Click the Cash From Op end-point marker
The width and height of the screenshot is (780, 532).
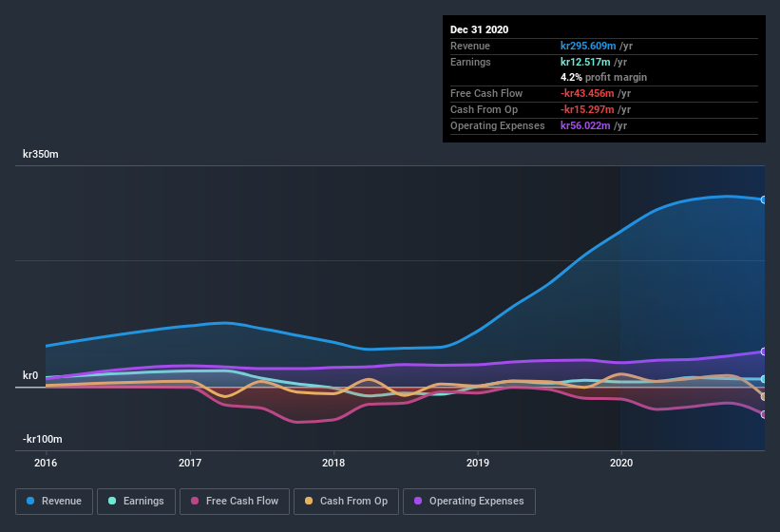point(764,397)
